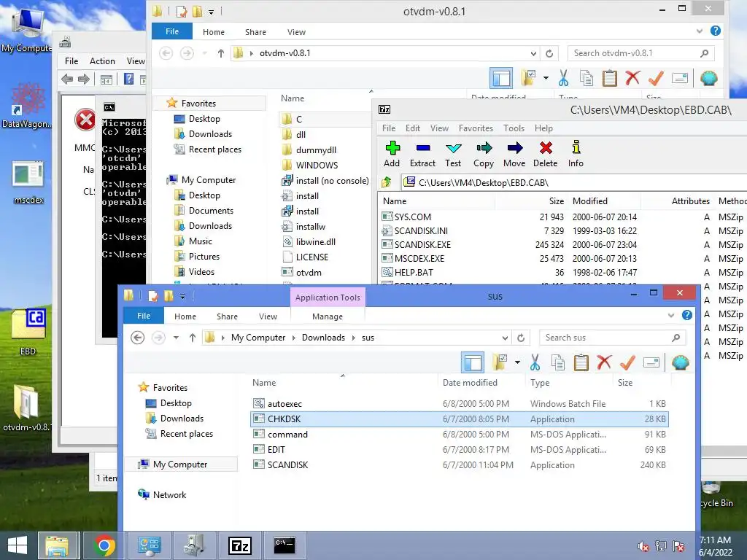
Task: Open the Windows Start button
Action: click(18, 545)
